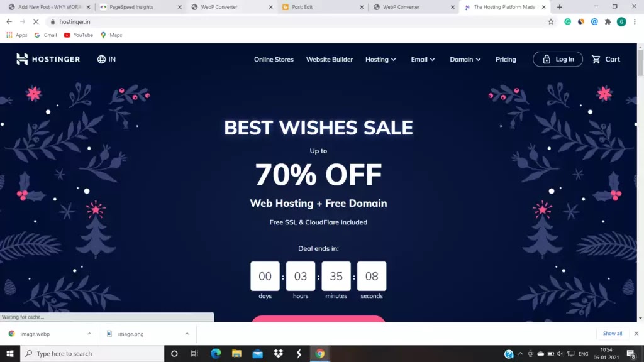Switch to the PageSpeed Insights tab
The width and height of the screenshot is (644, 362).
pos(140,7)
